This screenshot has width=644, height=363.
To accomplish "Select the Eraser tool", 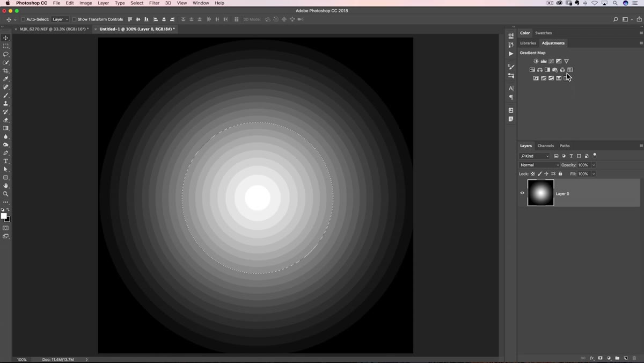I will [6, 120].
